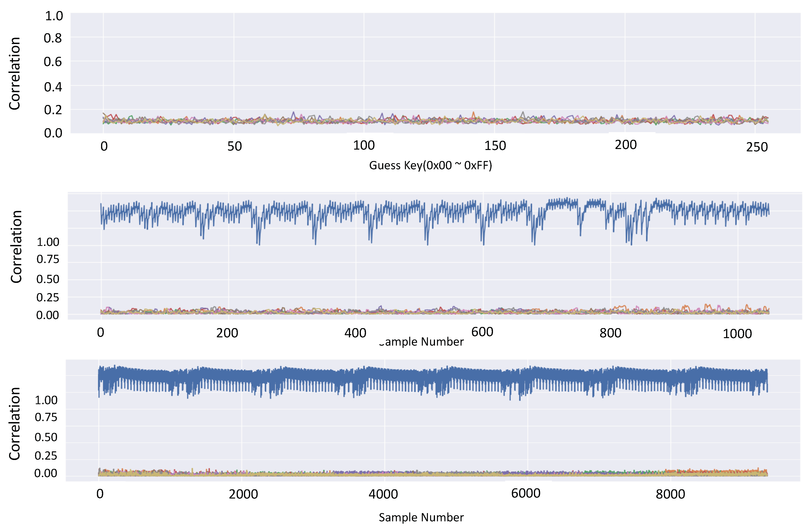
Task: Select the '0.6' y-axis tick label
Action: pyautogui.click(x=53, y=62)
